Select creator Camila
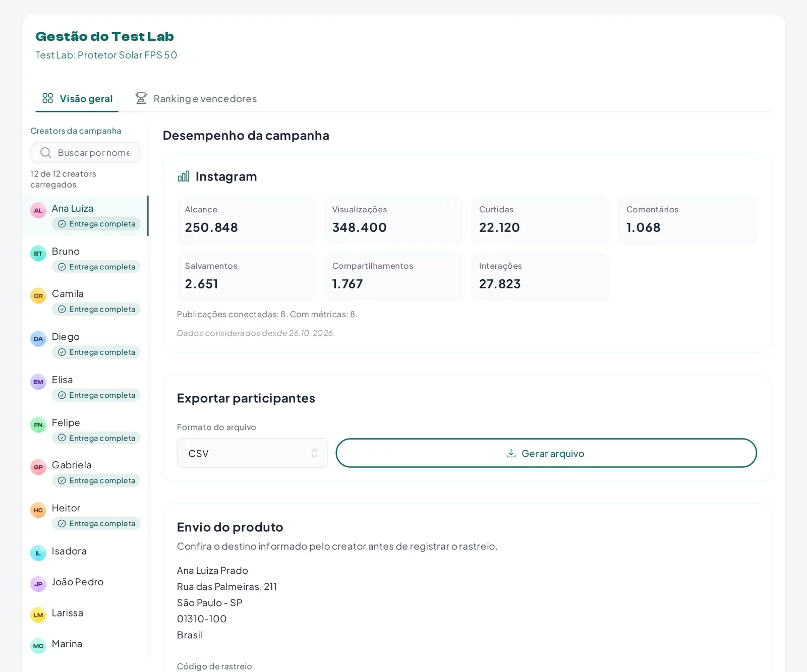 [x=85, y=301]
